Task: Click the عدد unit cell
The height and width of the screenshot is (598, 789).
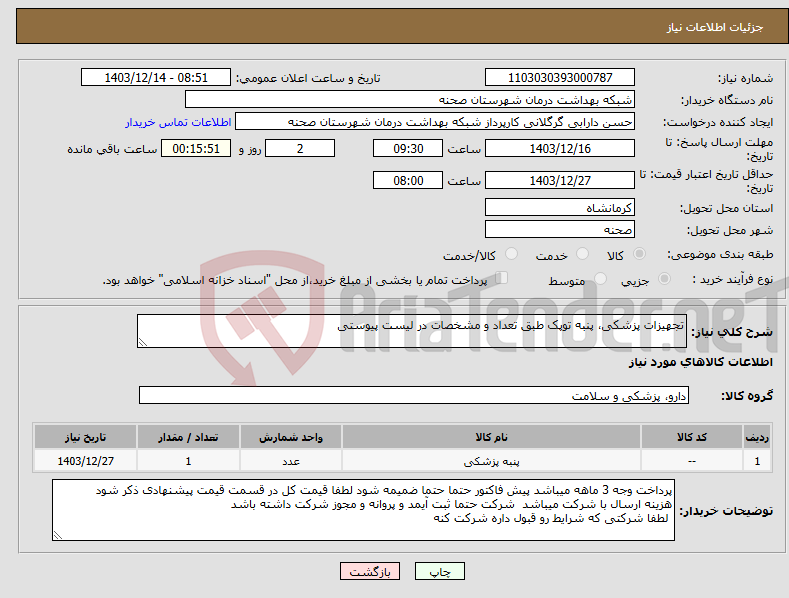Action: pos(291,461)
